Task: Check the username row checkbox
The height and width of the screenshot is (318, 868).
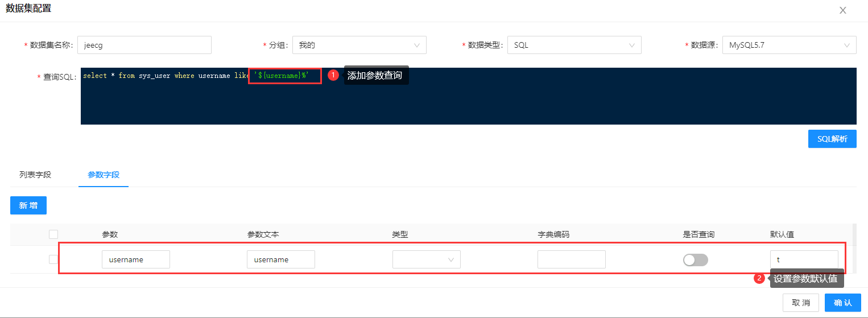Action: (53, 259)
